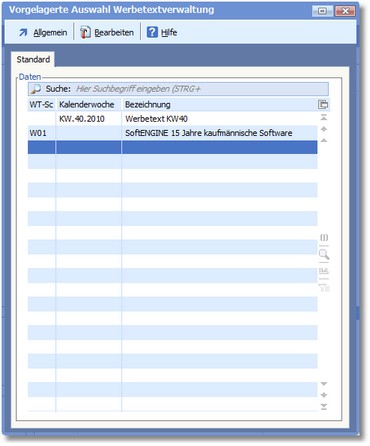
Task: Jump to first record with top arrow
Action: 324,117
